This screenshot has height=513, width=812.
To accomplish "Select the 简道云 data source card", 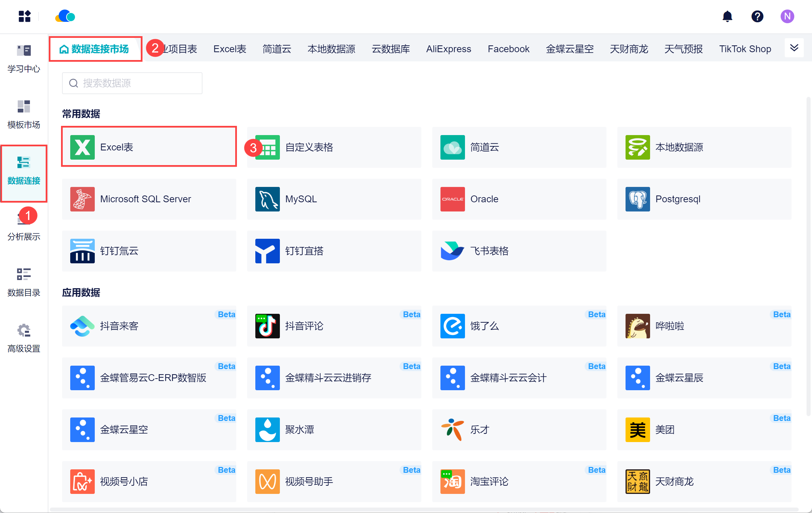I will (x=519, y=147).
